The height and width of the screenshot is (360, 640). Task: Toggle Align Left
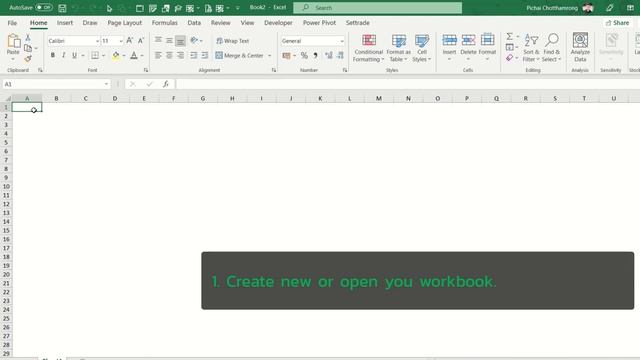coord(158,55)
